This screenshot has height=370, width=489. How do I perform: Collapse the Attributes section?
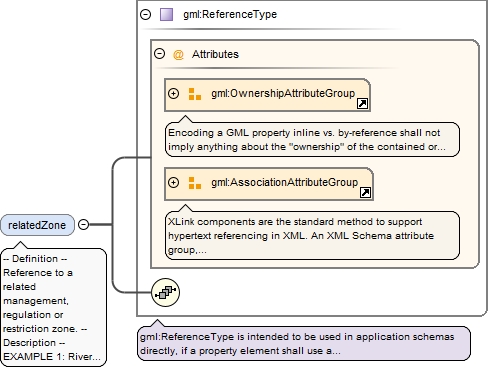pyautogui.click(x=160, y=54)
